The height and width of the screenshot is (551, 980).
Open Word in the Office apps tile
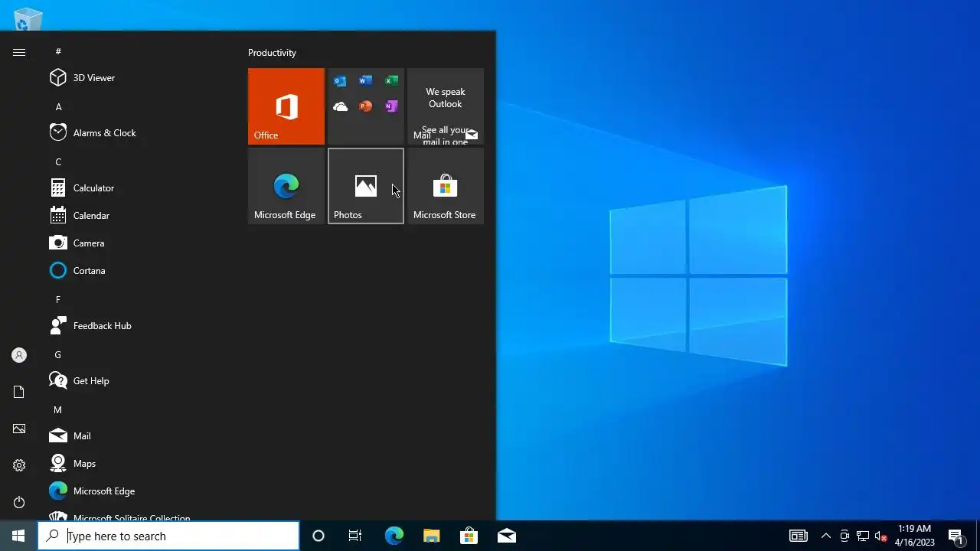coord(366,81)
